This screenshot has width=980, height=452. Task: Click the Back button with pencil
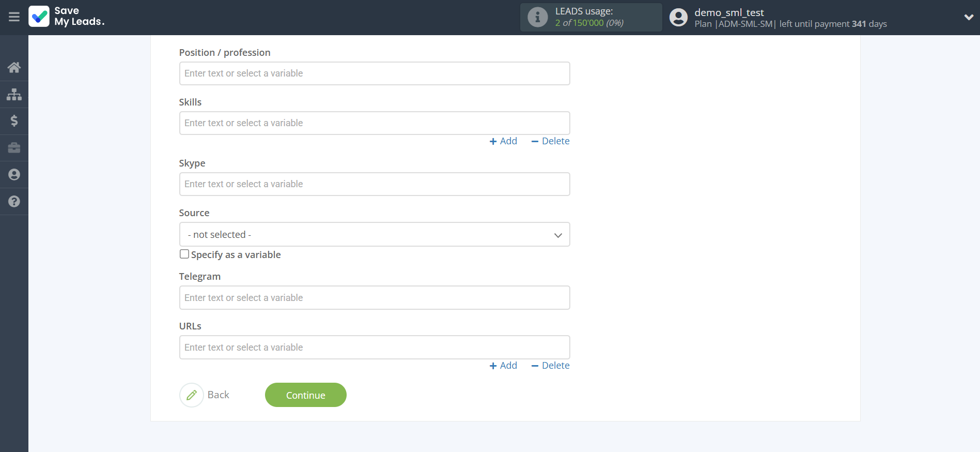(x=205, y=395)
